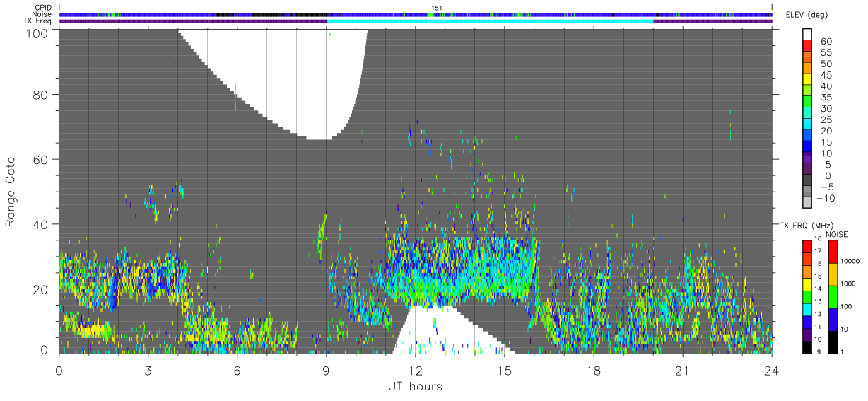Pick the orange swatch between TX FRQ 15 and 16
This screenshot has height=401, width=868.
pos(808,270)
